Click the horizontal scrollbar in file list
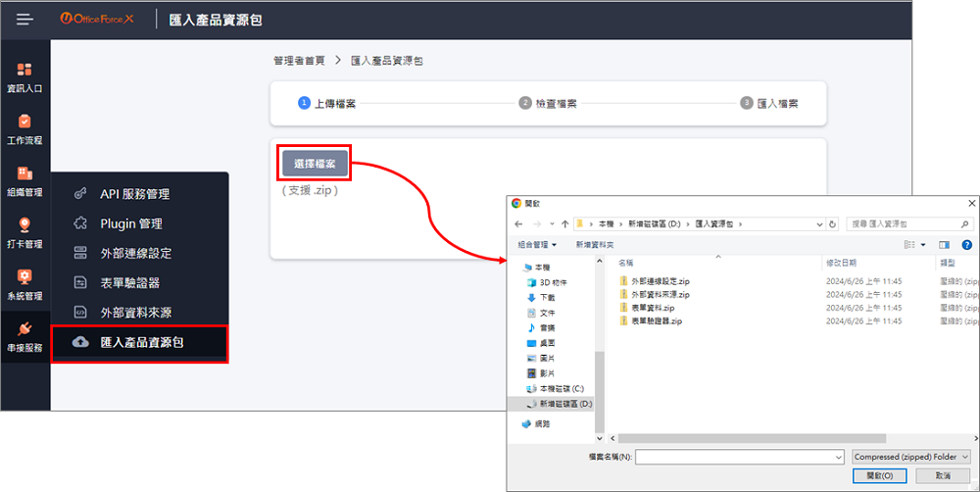Screen dimensions: 980x492 pyautogui.click(x=752, y=438)
